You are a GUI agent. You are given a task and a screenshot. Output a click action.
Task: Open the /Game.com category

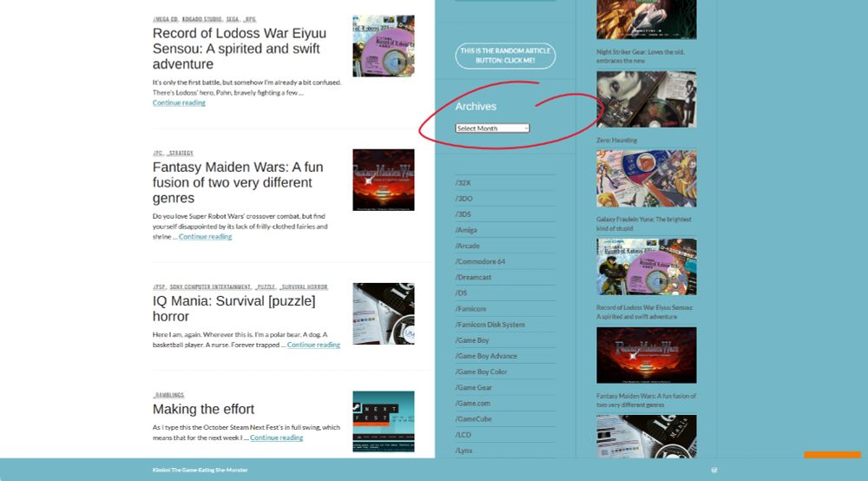[x=473, y=404]
